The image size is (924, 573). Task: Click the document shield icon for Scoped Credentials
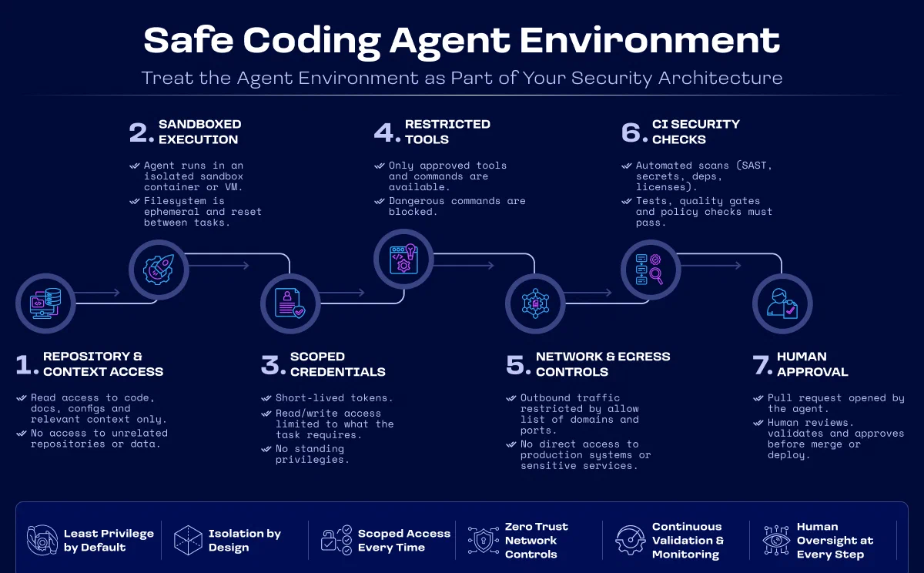click(x=290, y=303)
